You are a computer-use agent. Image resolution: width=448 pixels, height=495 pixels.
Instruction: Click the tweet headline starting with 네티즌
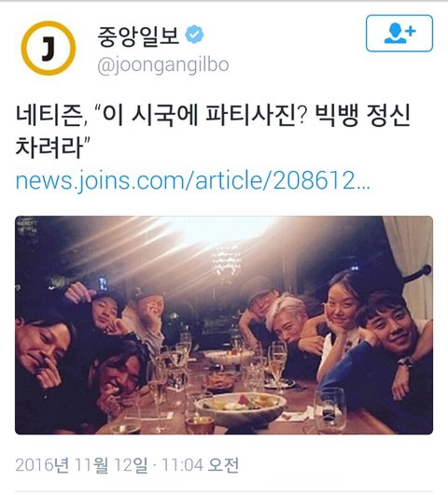(213, 131)
